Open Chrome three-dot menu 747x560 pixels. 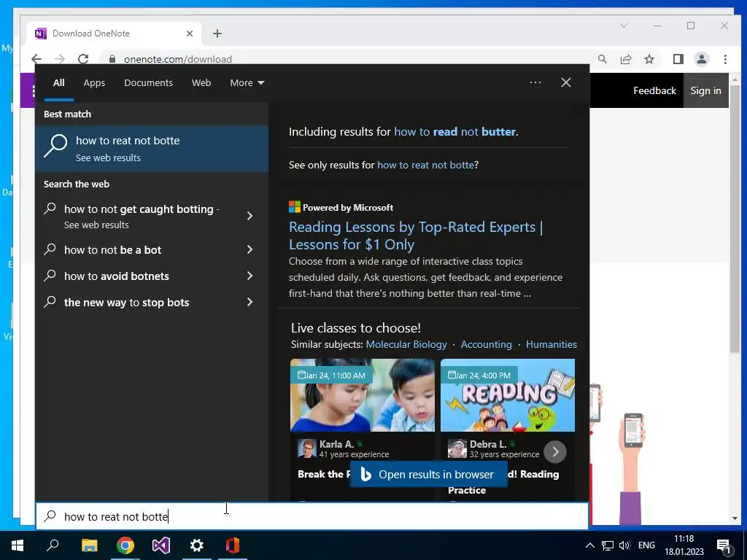pyautogui.click(x=725, y=59)
